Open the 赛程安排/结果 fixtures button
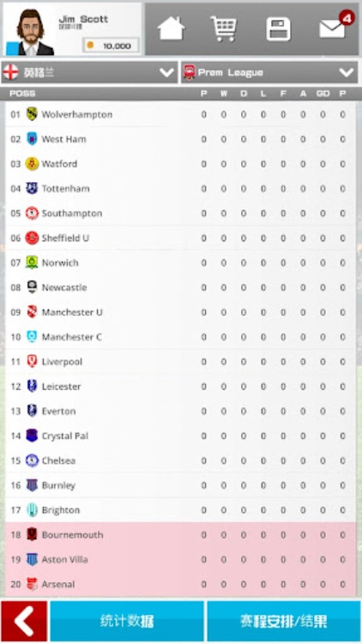Image resolution: width=362 pixels, height=644 pixels. point(284,621)
